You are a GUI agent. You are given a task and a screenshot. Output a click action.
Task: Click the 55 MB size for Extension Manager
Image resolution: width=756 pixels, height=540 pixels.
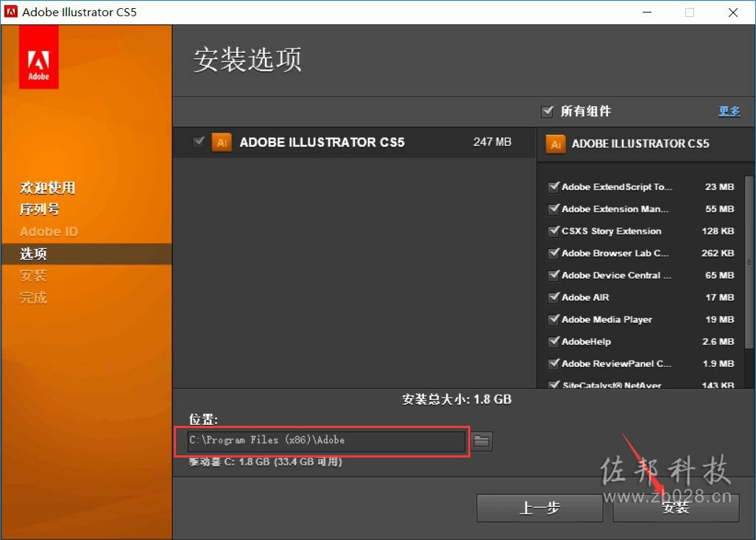[x=719, y=209]
